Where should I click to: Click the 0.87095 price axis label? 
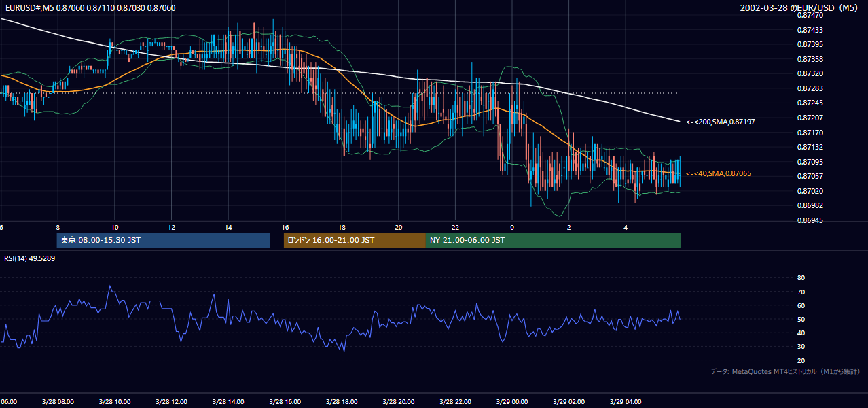pos(809,162)
